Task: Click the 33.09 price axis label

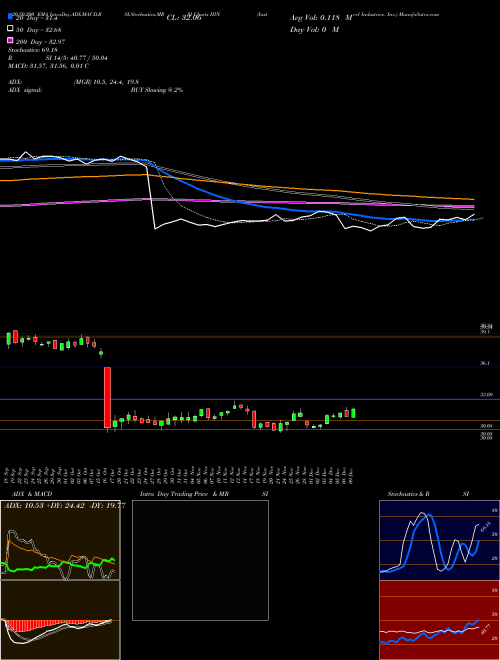Action: [x=486, y=395]
